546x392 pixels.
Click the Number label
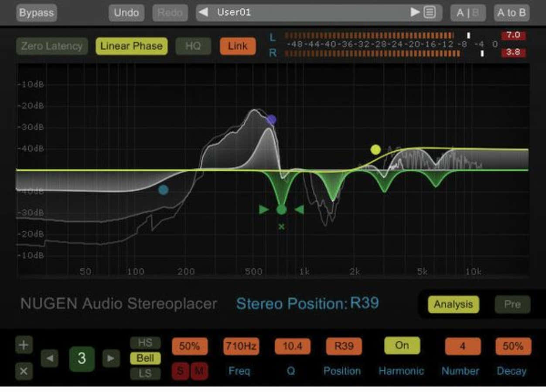460,371
